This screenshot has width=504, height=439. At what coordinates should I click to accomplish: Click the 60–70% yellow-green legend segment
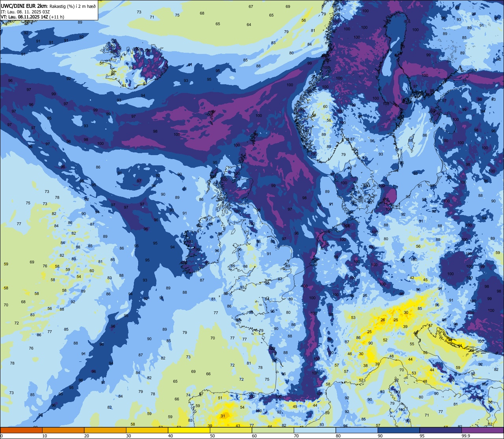coord(273,430)
